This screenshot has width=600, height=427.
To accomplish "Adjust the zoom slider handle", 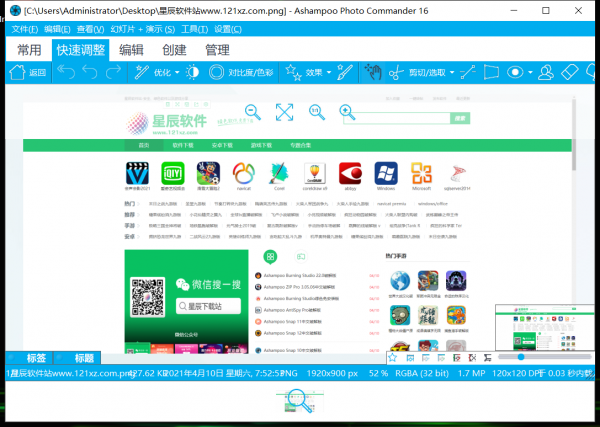I will coord(521,357).
